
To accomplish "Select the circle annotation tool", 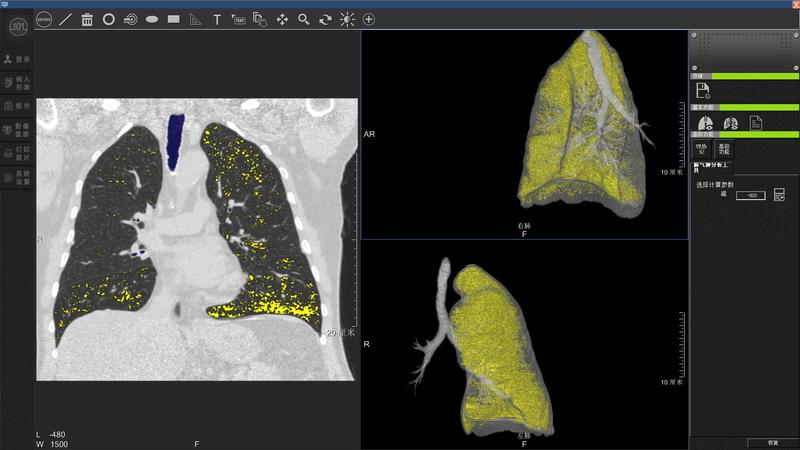I will pyautogui.click(x=109, y=19).
